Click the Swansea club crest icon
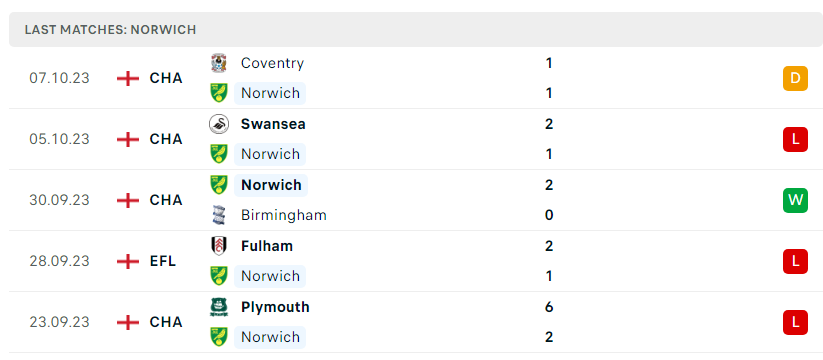Screen dimensions: 823x360 coord(218,124)
